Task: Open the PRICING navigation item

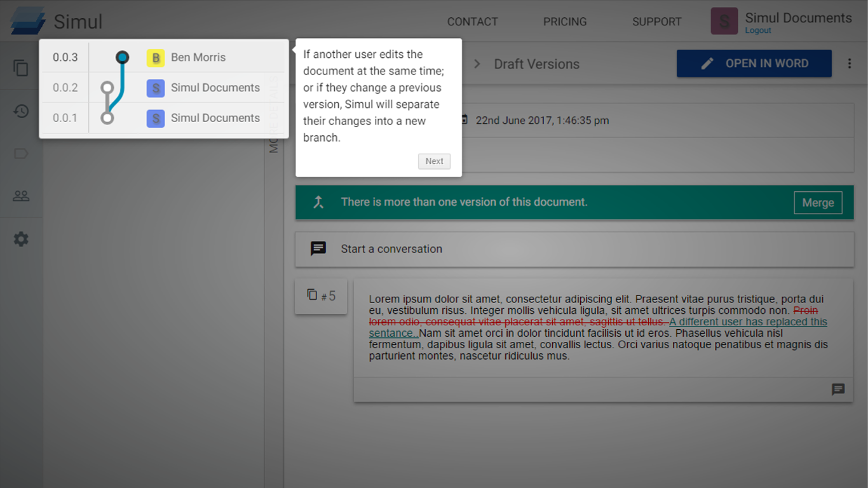Action: point(565,21)
